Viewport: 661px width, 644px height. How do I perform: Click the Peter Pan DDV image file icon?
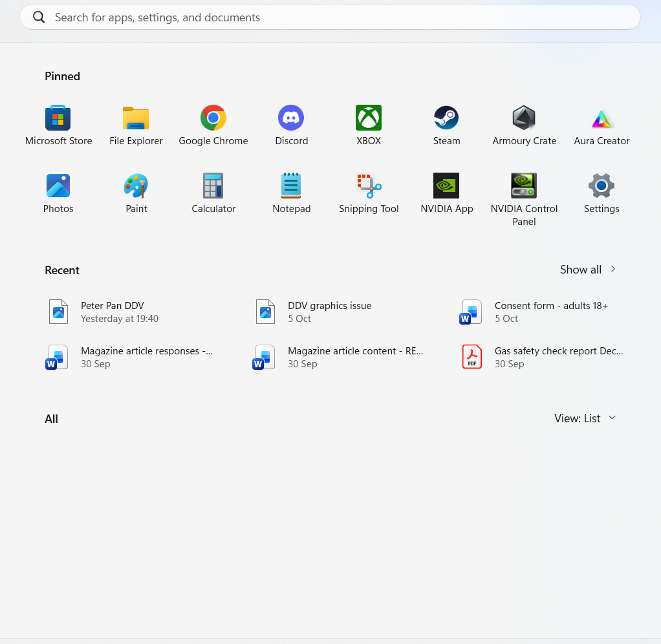pos(58,312)
